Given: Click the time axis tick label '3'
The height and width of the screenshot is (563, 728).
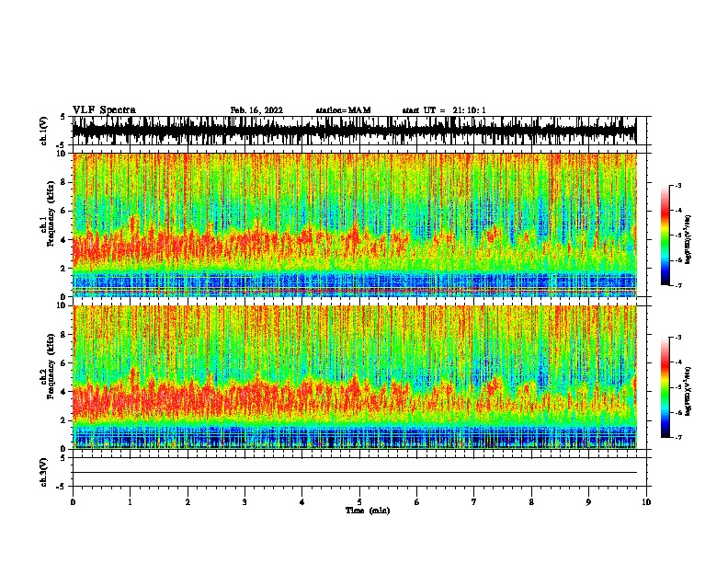Looking at the screenshot, I should [x=245, y=502].
